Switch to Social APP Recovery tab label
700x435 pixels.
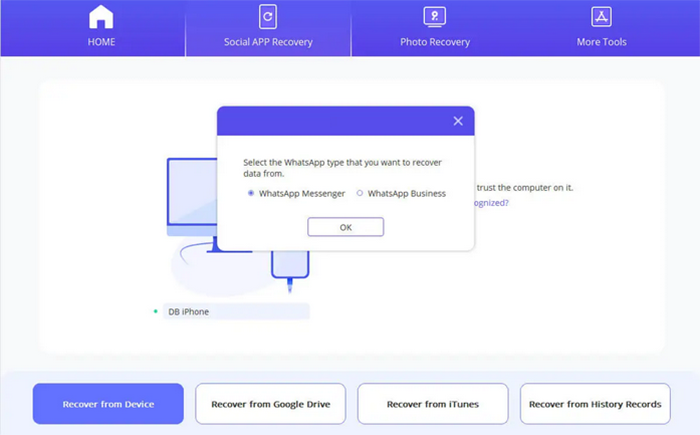click(268, 42)
